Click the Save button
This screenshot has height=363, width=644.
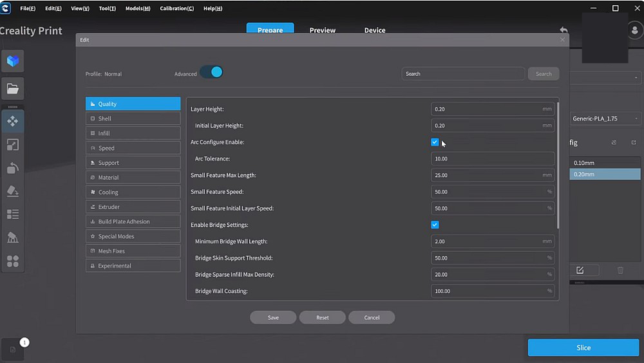[x=273, y=317]
